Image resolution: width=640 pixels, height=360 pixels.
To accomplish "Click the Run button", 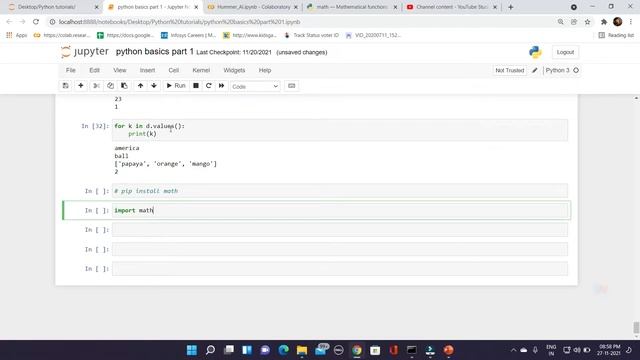I will pyautogui.click(x=176, y=86).
